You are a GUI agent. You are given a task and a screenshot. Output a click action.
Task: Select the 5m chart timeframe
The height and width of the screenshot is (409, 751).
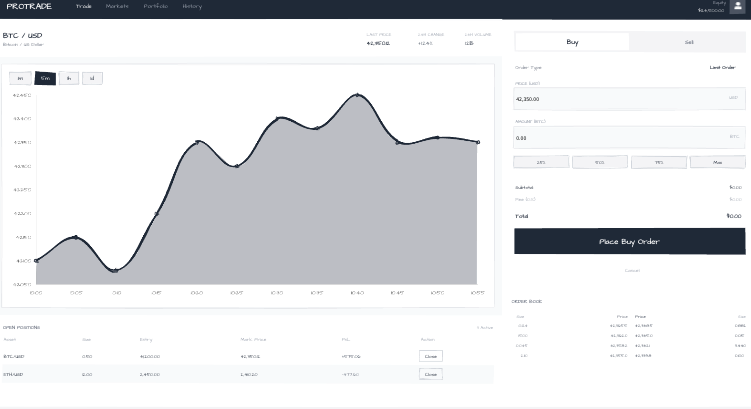point(45,78)
